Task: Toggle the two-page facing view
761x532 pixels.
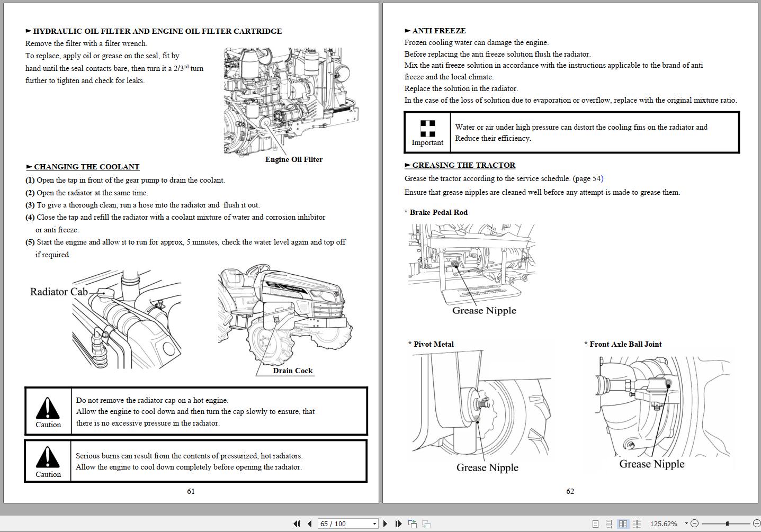Action: [x=623, y=524]
